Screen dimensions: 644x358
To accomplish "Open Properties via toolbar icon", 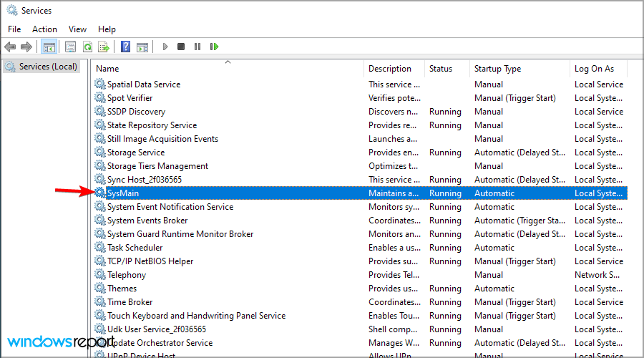I will point(70,47).
